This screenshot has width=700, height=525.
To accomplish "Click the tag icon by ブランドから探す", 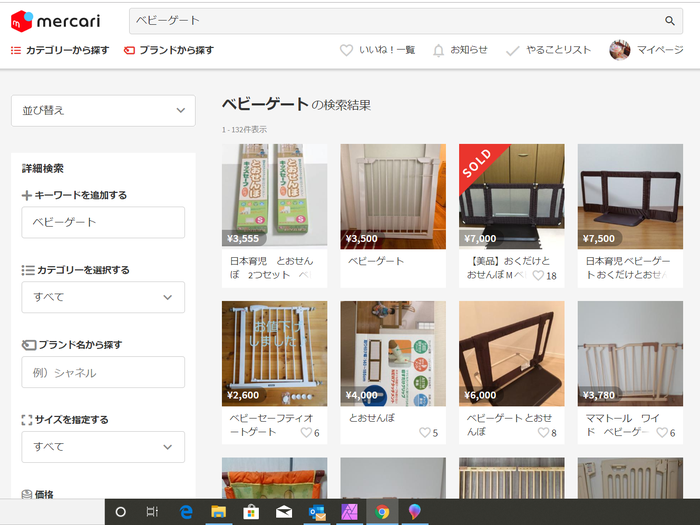I will click(x=129, y=50).
